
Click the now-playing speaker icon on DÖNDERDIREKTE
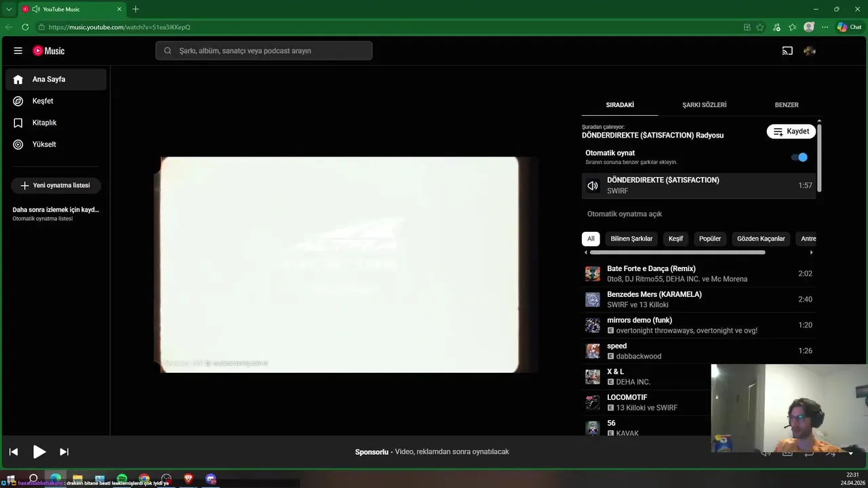[593, 186]
